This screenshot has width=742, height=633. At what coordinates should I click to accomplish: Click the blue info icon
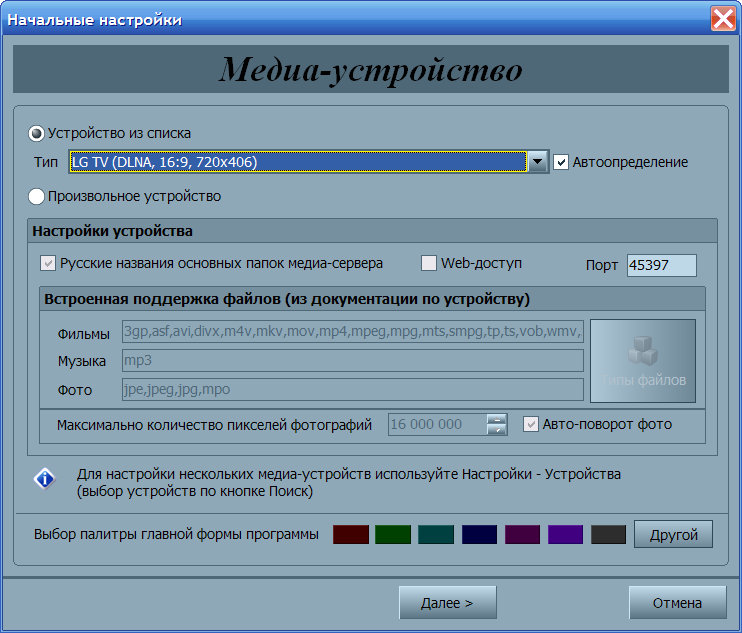click(x=44, y=480)
